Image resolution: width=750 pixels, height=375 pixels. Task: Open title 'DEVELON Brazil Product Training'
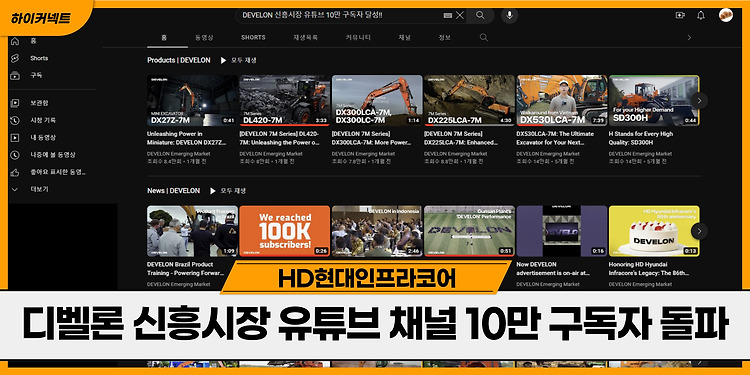186,269
